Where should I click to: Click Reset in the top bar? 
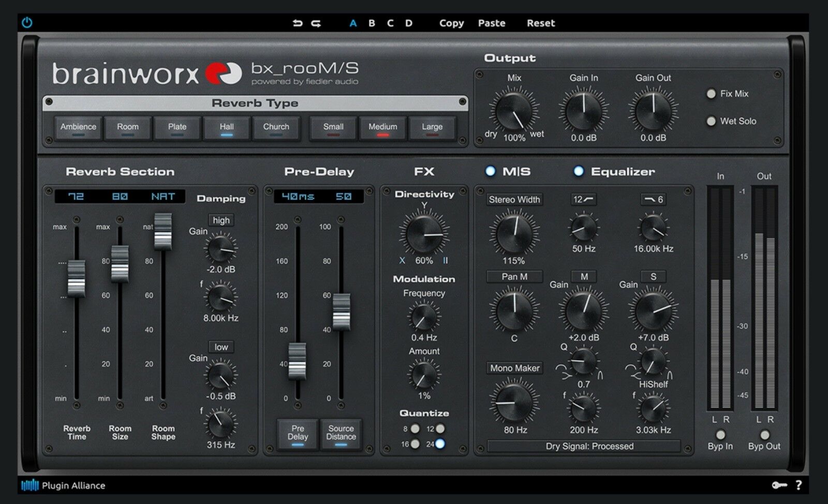tap(541, 23)
